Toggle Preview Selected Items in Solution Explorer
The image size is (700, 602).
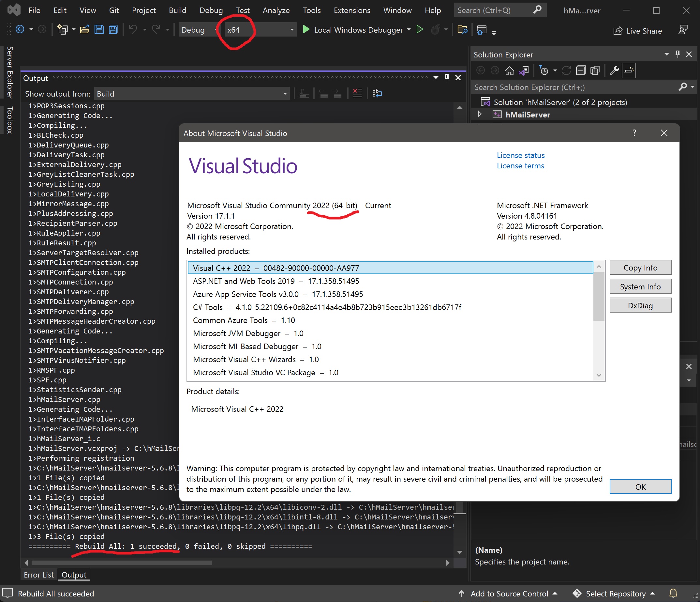(x=595, y=71)
